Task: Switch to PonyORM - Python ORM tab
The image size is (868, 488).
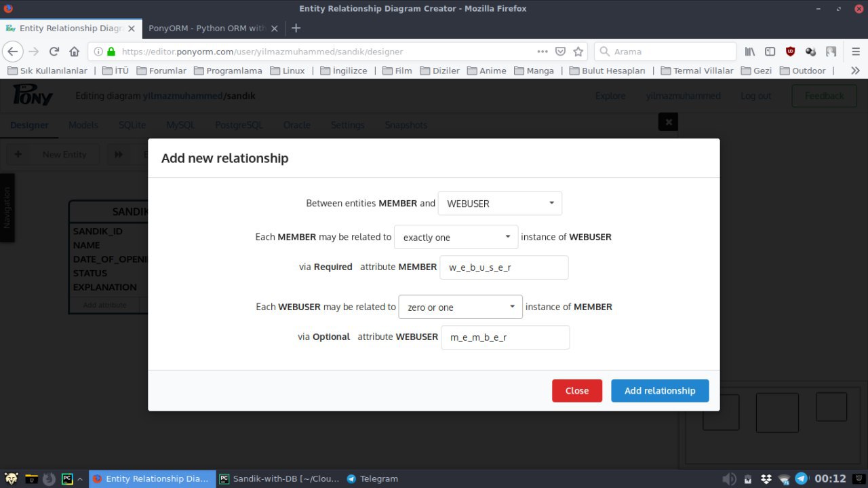Action: [213, 29]
